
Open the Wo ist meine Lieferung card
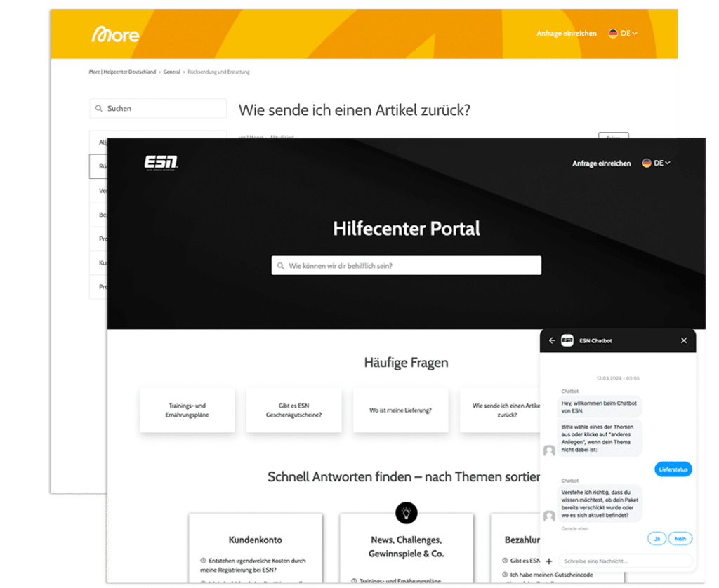[x=401, y=410]
